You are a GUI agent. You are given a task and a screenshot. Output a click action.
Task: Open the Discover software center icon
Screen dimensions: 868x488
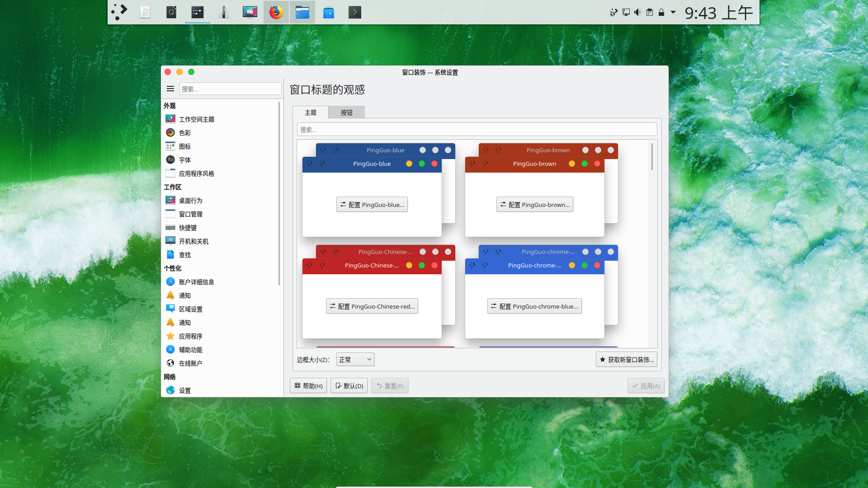pyautogui.click(x=329, y=12)
